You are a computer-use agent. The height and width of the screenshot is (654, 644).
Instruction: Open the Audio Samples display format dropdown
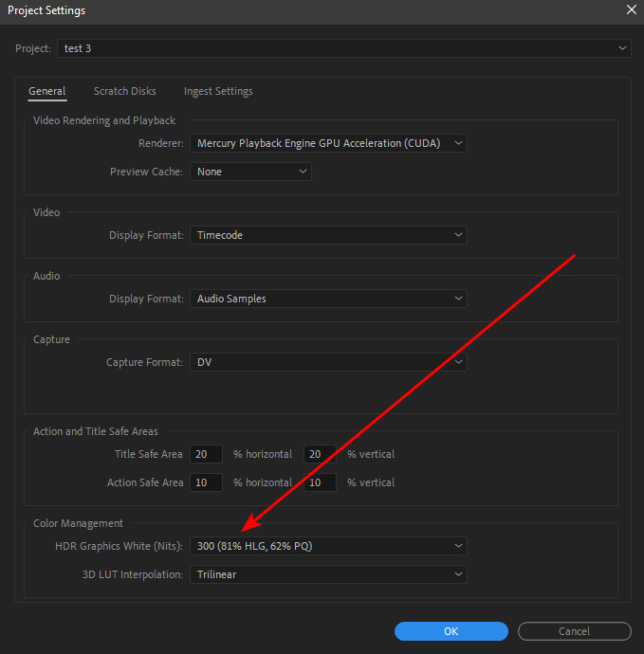point(328,299)
